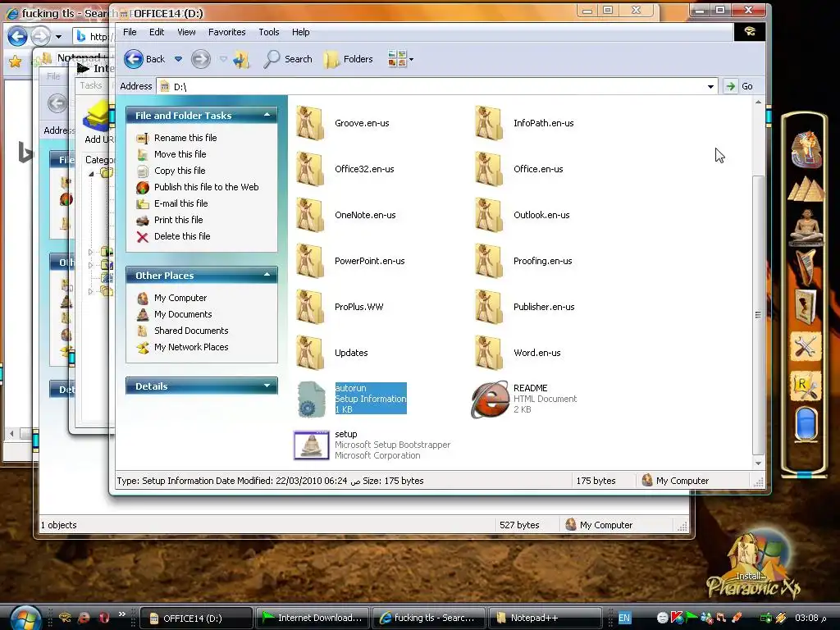
Task: Collapse the File and Folder Tasks panel
Action: click(267, 115)
